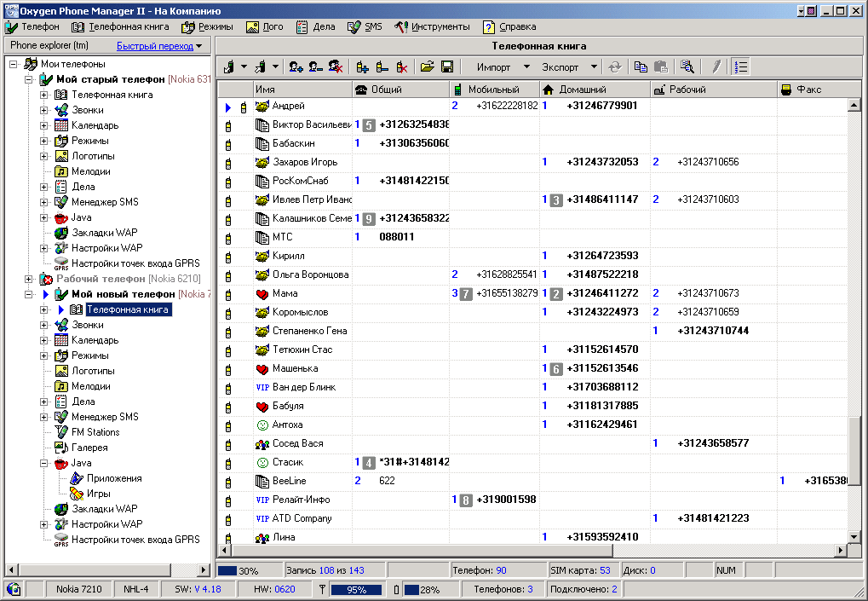Select the BeeLine contact row
Viewport: 868px width, 601px height.
click(x=532, y=481)
